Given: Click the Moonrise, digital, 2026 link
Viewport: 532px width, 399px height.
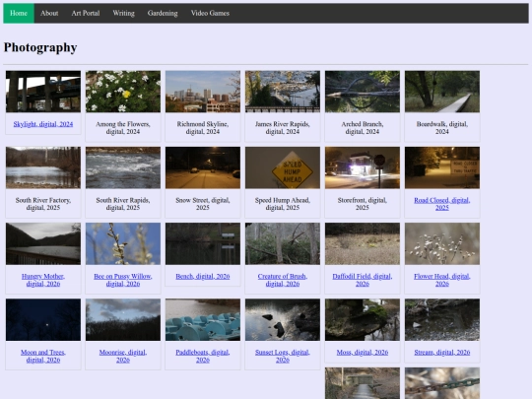Looking at the screenshot, I should tap(123, 356).
